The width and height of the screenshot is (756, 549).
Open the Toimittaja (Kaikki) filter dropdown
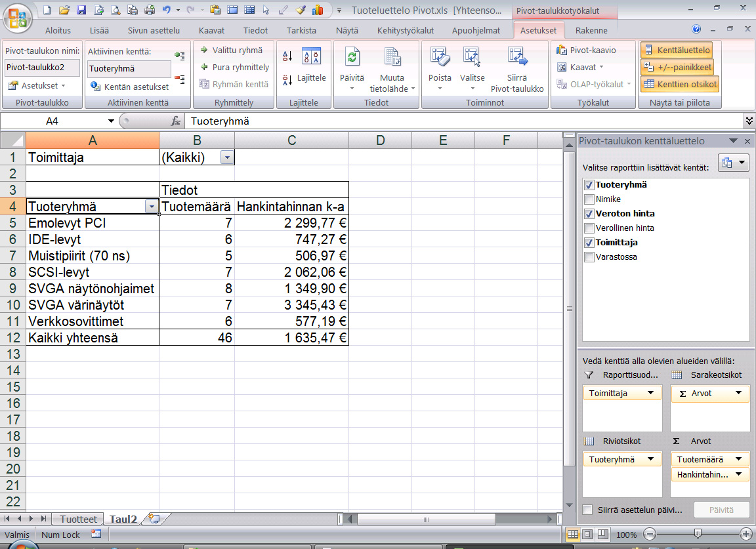pos(227,157)
